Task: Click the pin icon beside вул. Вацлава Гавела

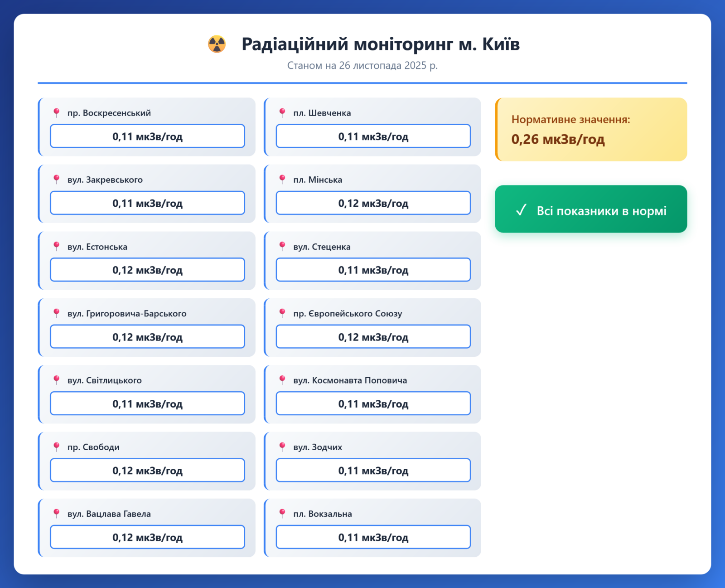Action: pos(57,513)
